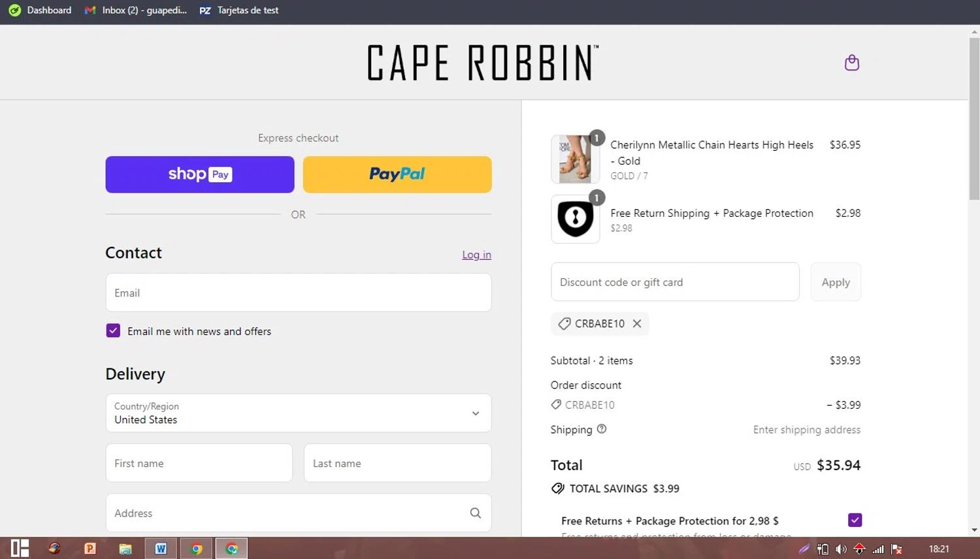Viewport: 980px width, 559px height.
Task: Click the CRBABE10 tag icon chip
Action: coord(564,323)
